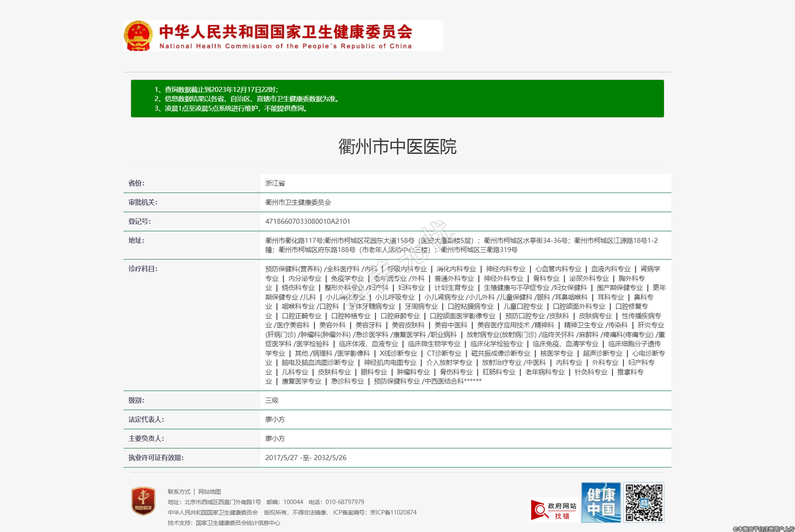The height and width of the screenshot is (532, 795).
Task: Click the 中华人民共和国国家卫生健康委员会 header title
Action: click(285, 32)
